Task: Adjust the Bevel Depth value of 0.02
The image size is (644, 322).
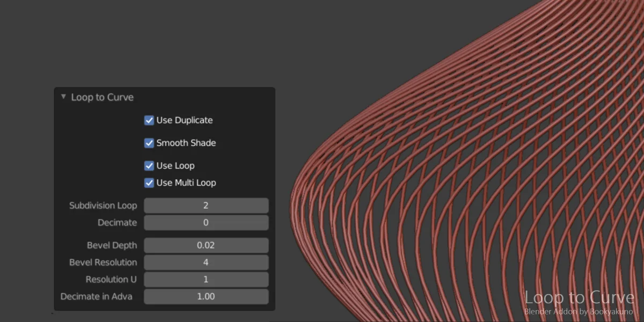Action: [x=206, y=245]
